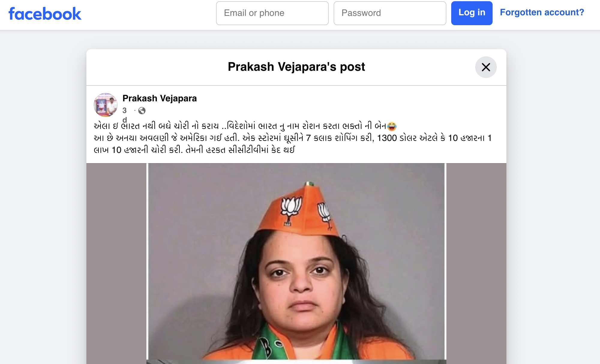
Task: Click the laughing emoji in the post caption
Action: [391, 126]
